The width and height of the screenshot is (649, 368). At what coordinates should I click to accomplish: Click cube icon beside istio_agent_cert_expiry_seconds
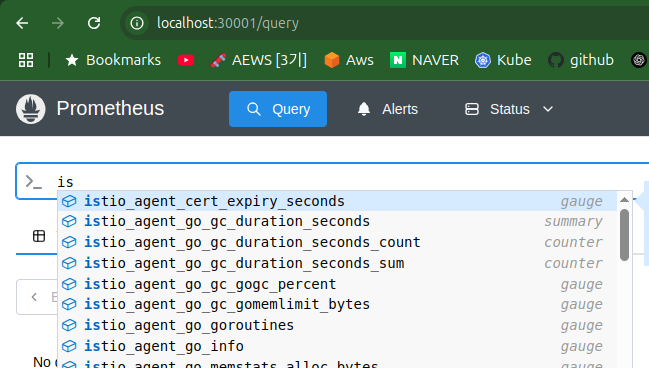pyautogui.click(x=69, y=201)
